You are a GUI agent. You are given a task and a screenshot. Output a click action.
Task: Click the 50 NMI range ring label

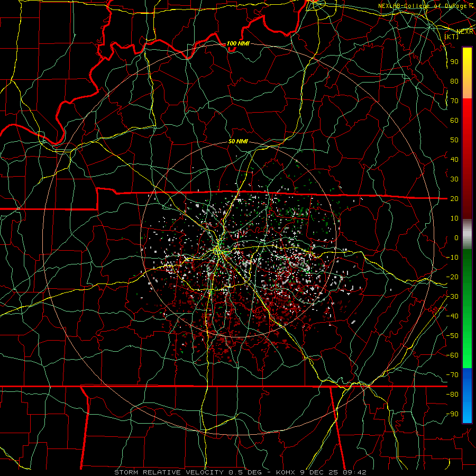click(239, 141)
